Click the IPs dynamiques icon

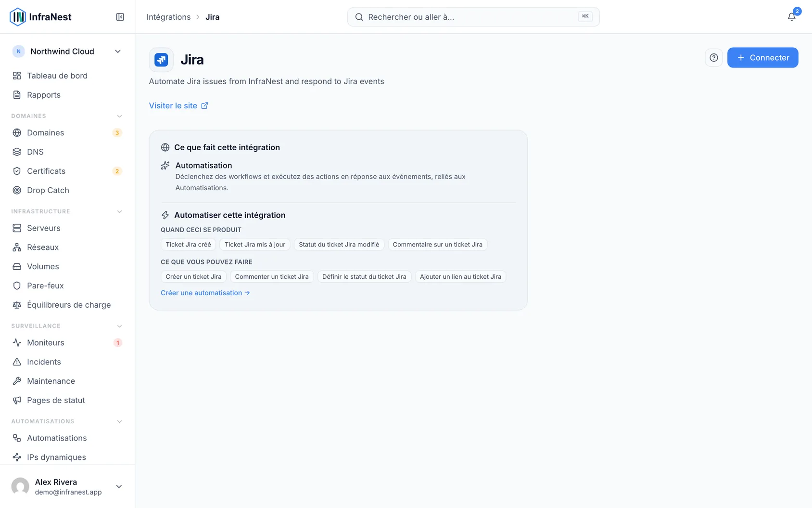pyautogui.click(x=17, y=457)
